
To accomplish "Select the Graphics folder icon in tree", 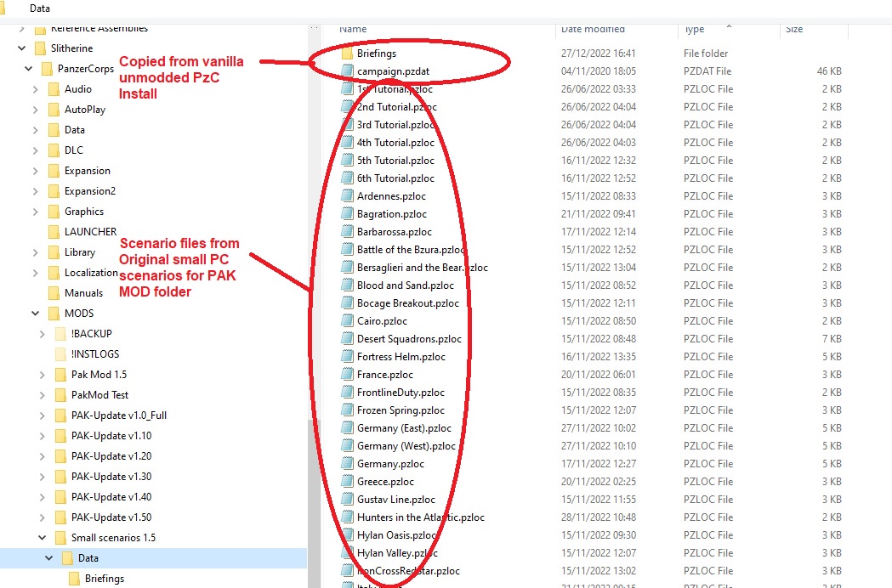I will coord(54,212).
